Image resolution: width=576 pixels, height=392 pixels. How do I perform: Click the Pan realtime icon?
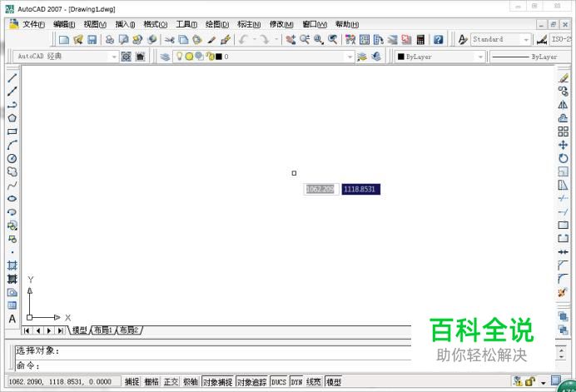pyautogui.click(x=290, y=40)
